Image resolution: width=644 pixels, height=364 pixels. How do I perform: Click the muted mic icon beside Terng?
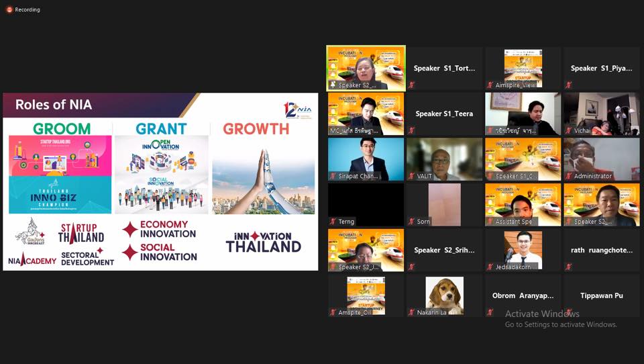click(x=333, y=222)
